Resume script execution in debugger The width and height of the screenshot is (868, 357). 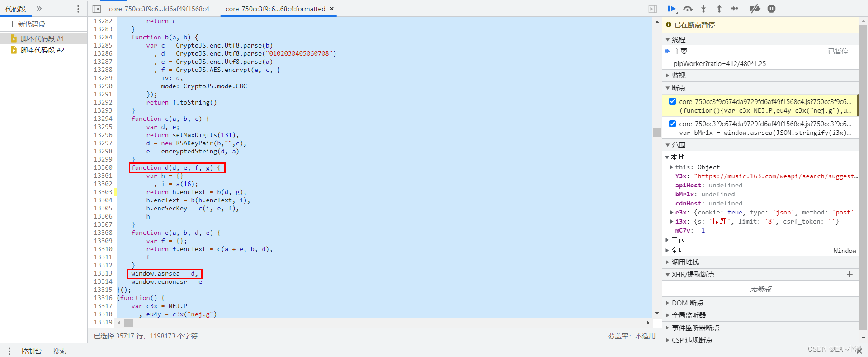pyautogui.click(x=672, y=9)
